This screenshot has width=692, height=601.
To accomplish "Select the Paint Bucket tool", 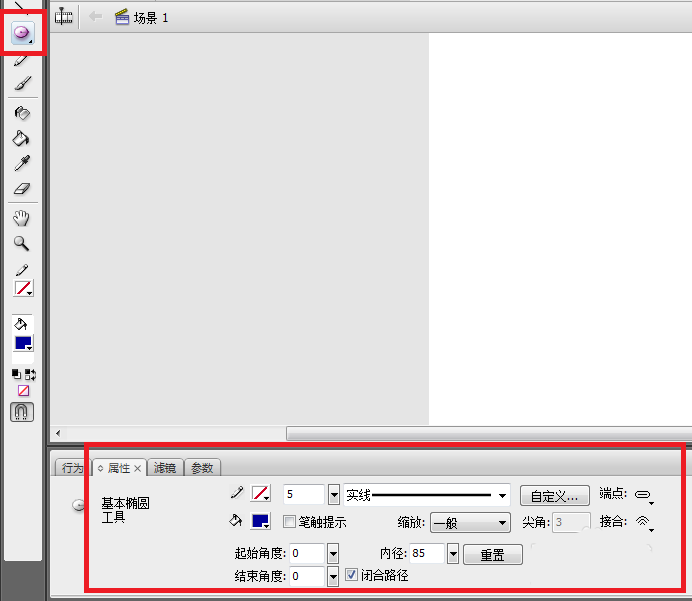I will 21,139.
